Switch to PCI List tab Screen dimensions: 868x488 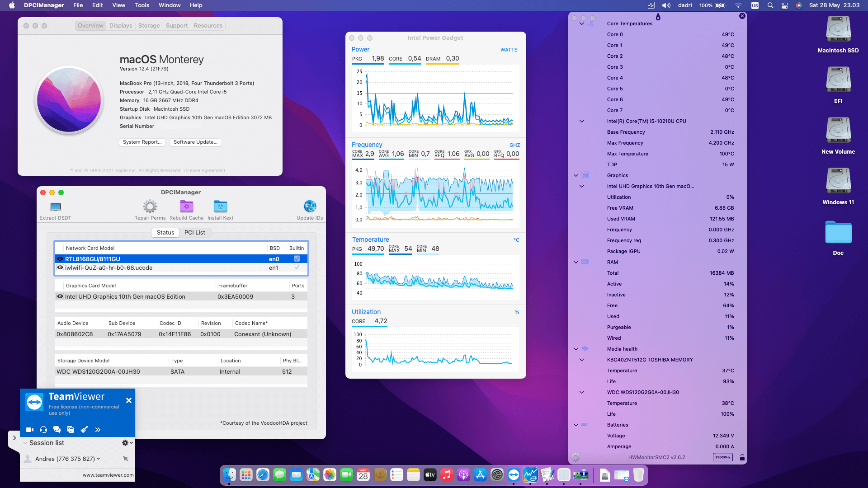(x=195, y=232)
